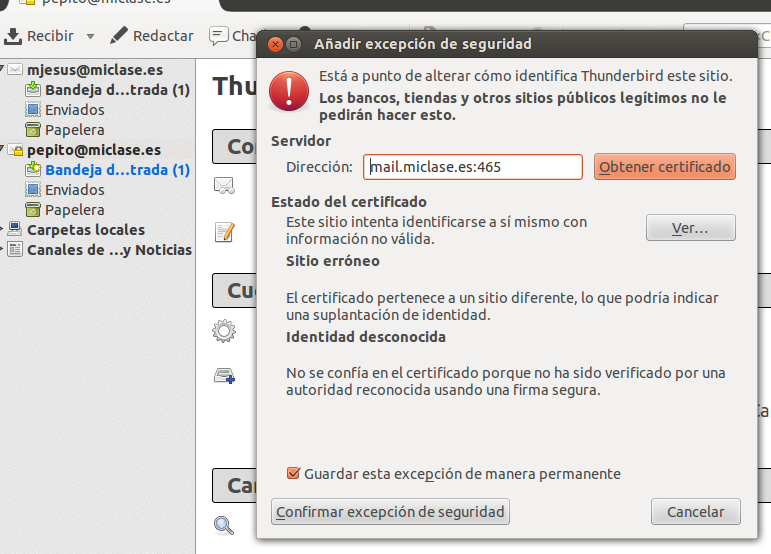Click the dialog maximize button
This screenshot has height=554, width=771.
(x=294, y=45)
